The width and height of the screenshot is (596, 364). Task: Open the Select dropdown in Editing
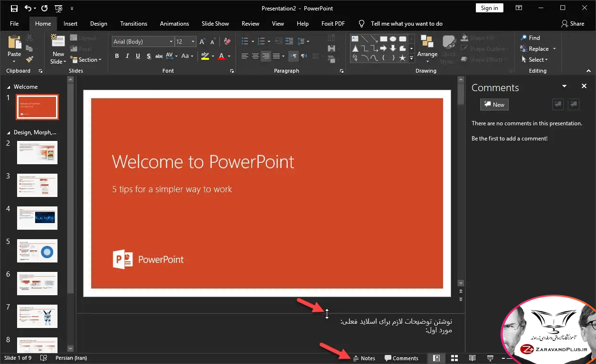[534, 60]
